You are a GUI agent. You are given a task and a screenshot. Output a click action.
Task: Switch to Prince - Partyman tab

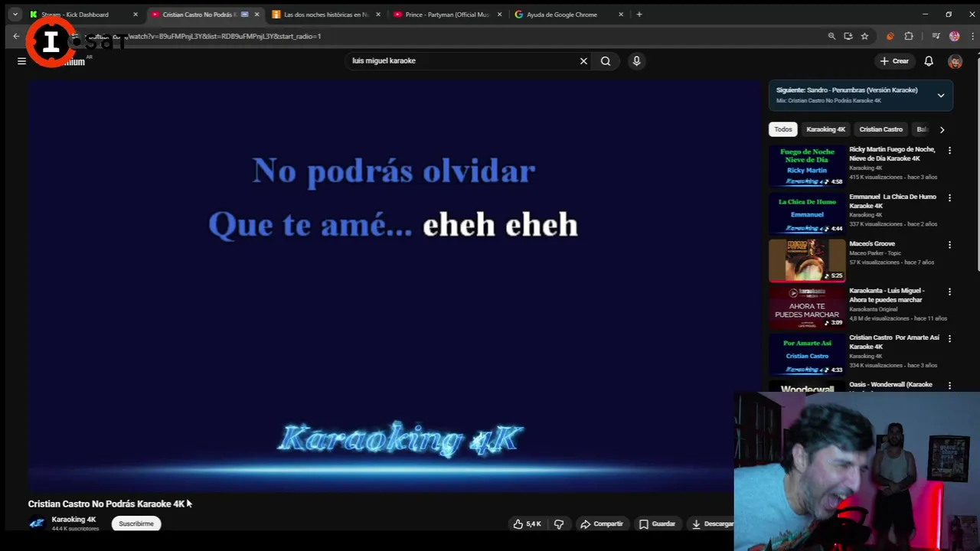point(446,15)
